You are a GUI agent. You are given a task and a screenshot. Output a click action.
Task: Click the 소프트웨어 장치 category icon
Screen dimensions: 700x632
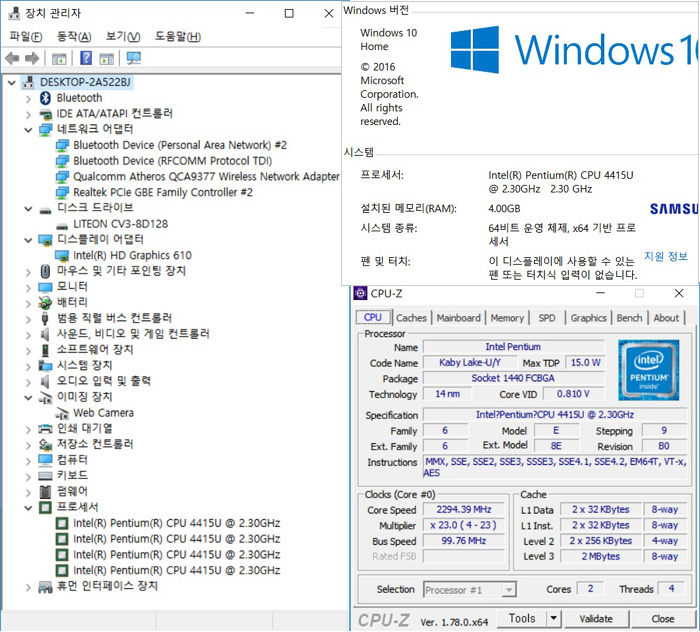point(45,350)
